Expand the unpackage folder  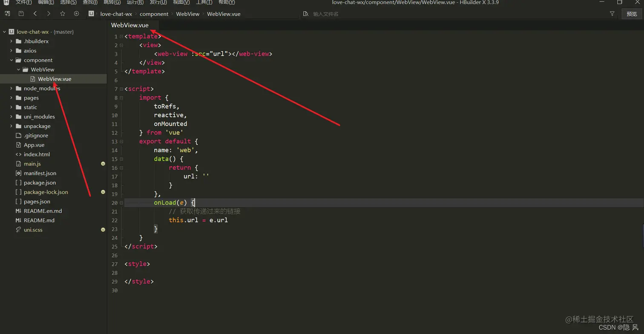click(x=11, y=126)
